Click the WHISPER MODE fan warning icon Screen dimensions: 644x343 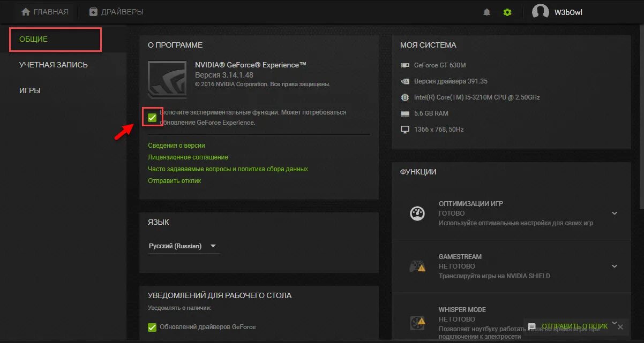tap(417, 323)
